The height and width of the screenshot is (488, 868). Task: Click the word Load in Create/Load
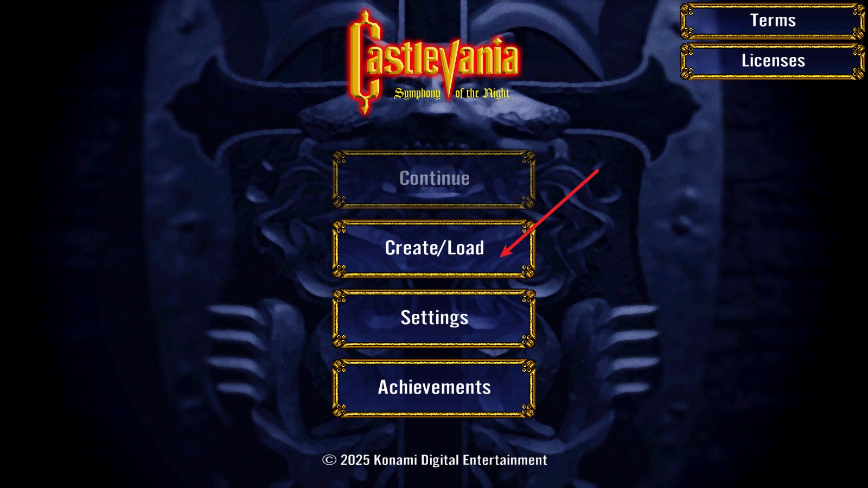(x=465, y=248)
